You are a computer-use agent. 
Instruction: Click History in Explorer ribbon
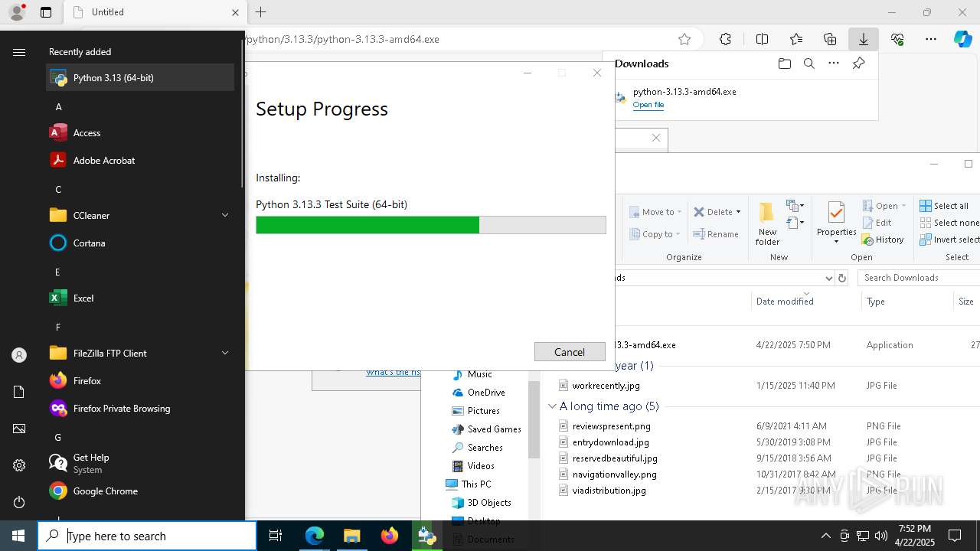tap(883, 240)
